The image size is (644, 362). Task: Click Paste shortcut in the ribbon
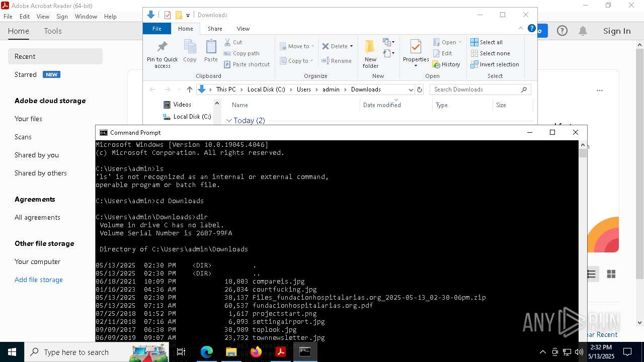click(x=247, y=64)
